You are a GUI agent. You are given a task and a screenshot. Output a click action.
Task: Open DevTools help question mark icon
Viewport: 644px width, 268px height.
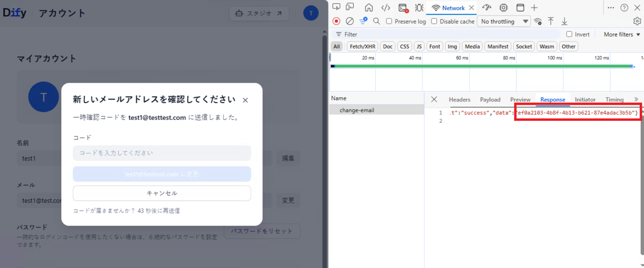pyautogui.click(x=624, y=8)
